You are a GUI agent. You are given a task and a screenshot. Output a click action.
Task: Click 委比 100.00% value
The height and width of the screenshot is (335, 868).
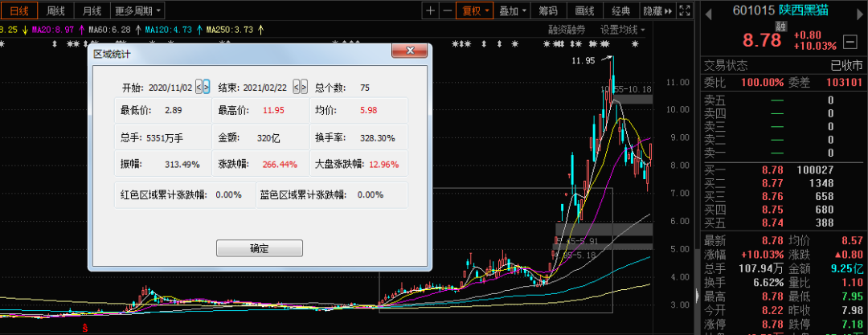click(x=762, y=83)
